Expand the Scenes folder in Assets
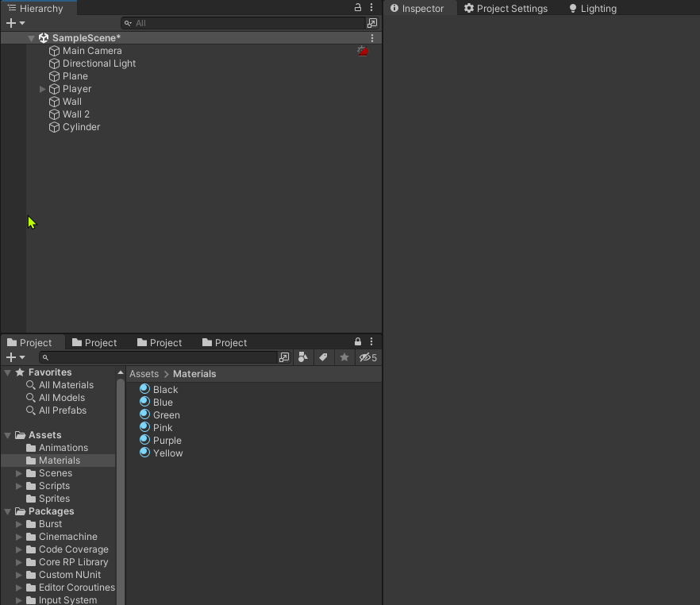Viewport: 700px width, 605px height. [x=19, y=473]
